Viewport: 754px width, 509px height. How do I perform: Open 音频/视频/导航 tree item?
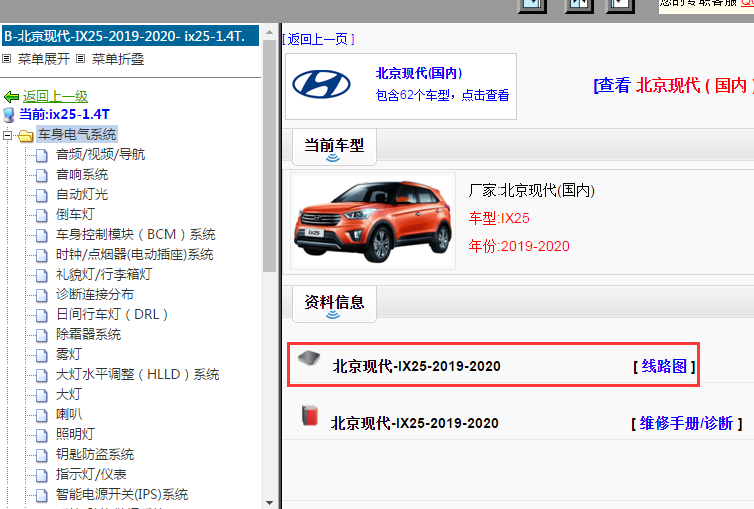101,154
